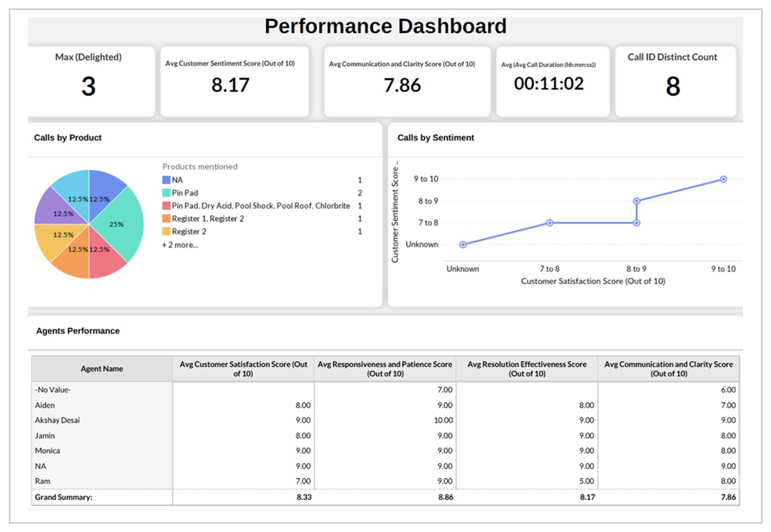Click the red Pin Pad, Dry Acid swatch

[x=166, y=206]
